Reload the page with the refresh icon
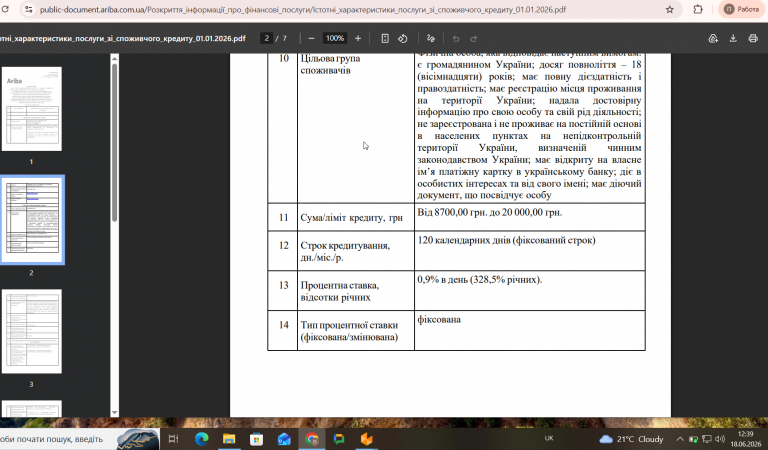768x450 pixels. [5, 9]
